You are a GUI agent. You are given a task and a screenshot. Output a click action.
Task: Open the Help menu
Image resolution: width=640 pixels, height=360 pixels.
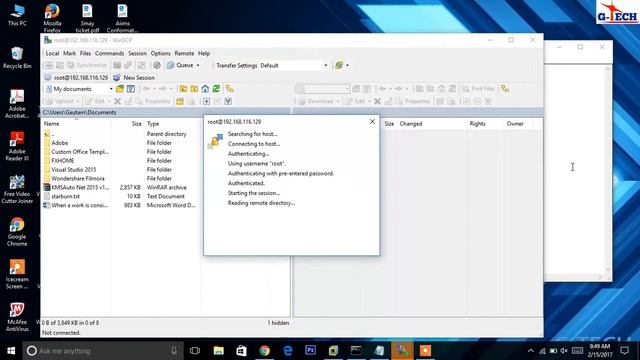coord(204,53)
